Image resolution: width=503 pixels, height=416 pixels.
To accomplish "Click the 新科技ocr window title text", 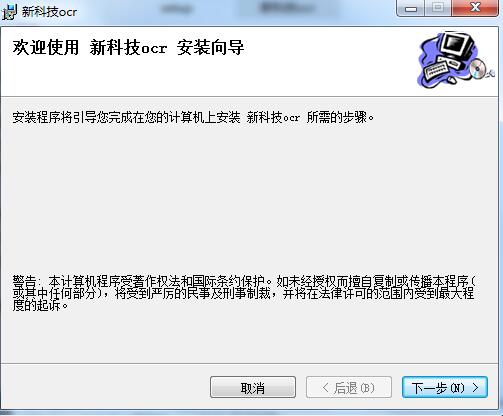I will pyautogui.click(x=49, y=12).
